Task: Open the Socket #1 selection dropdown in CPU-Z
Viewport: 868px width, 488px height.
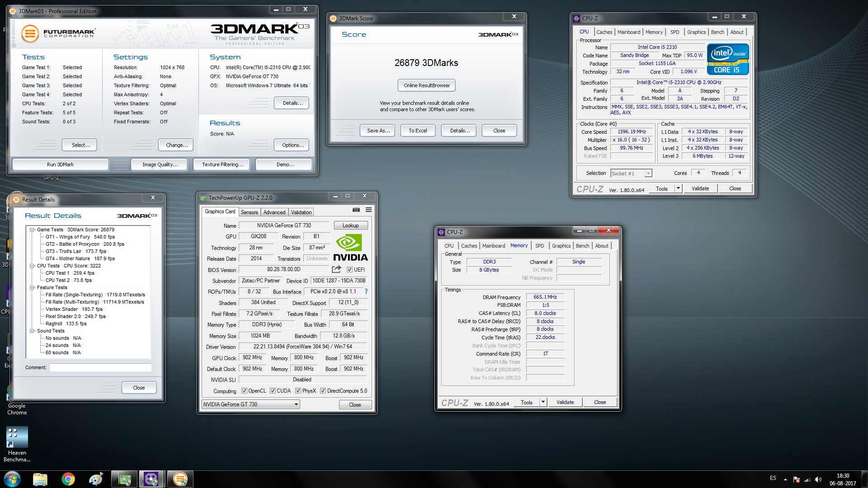Action: [x=631, y=174]
